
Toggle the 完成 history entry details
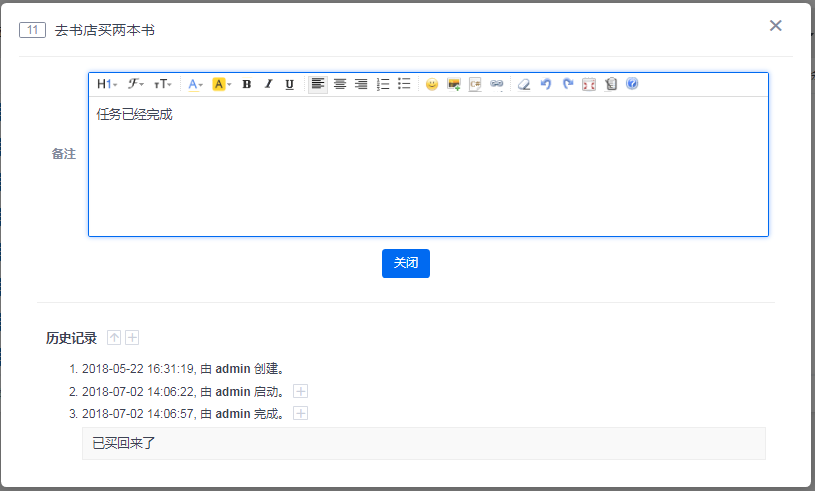(x=300, y=414)
